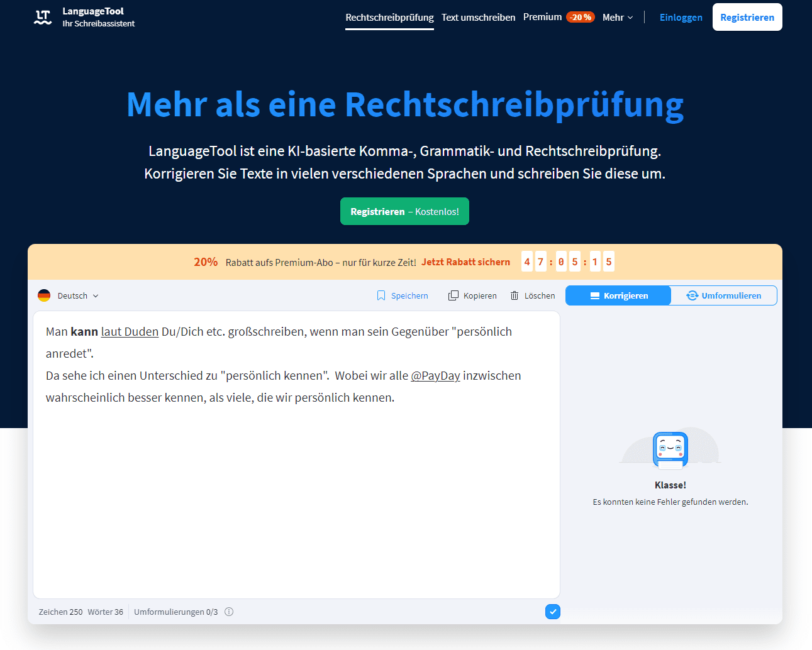Click the underlined phrase "laut Duden"

pyautogui.click(x=130, y=331)
